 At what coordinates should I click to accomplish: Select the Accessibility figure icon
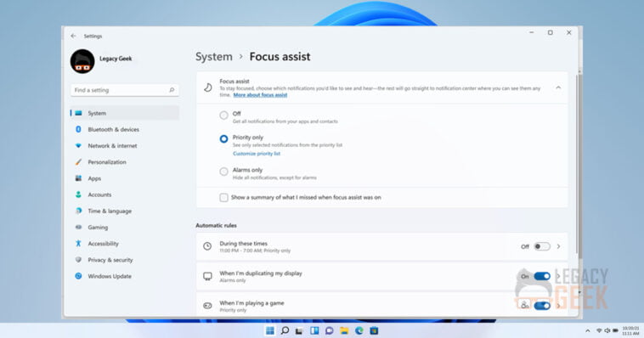pos(78,244)
